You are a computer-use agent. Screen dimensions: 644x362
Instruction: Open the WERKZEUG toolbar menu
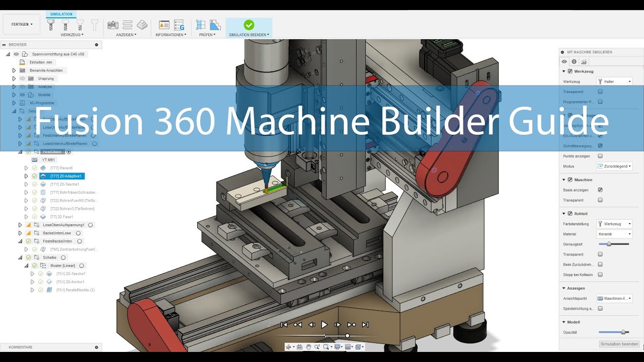click(72, 35)
